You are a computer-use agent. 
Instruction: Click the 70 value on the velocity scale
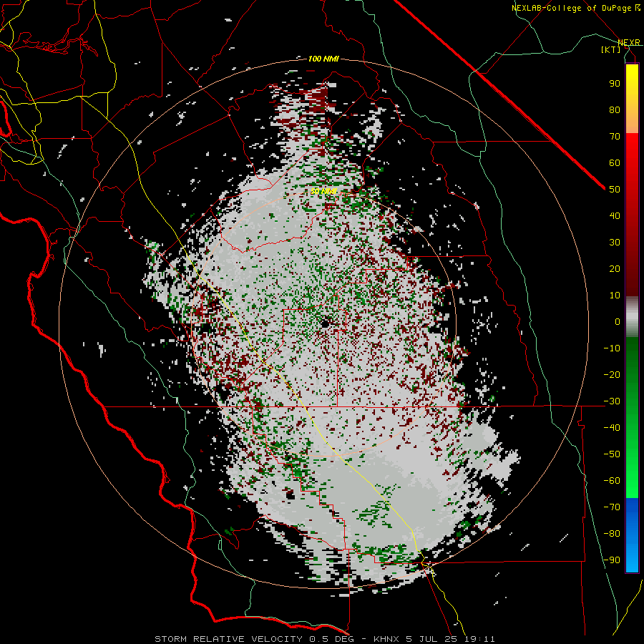pyautogui.click(x=615, y=137)
